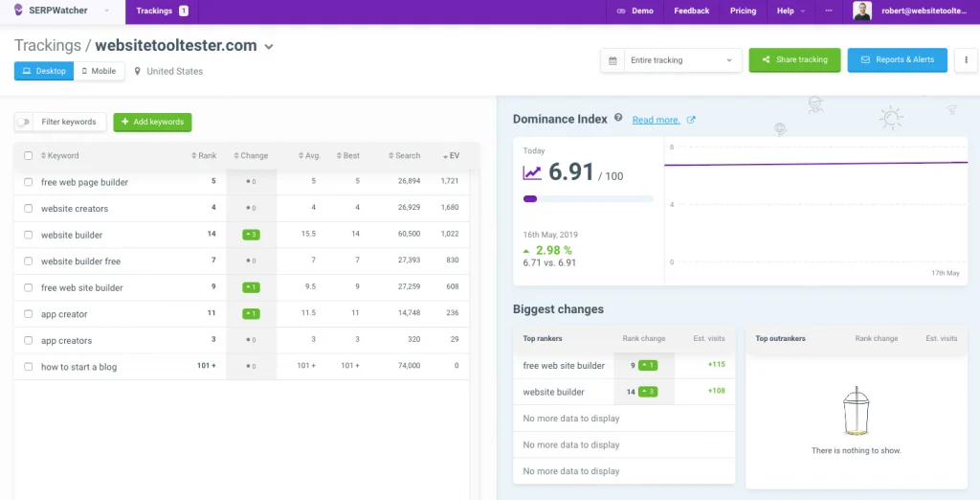Switch to the Mobile tab

point(100,72)
